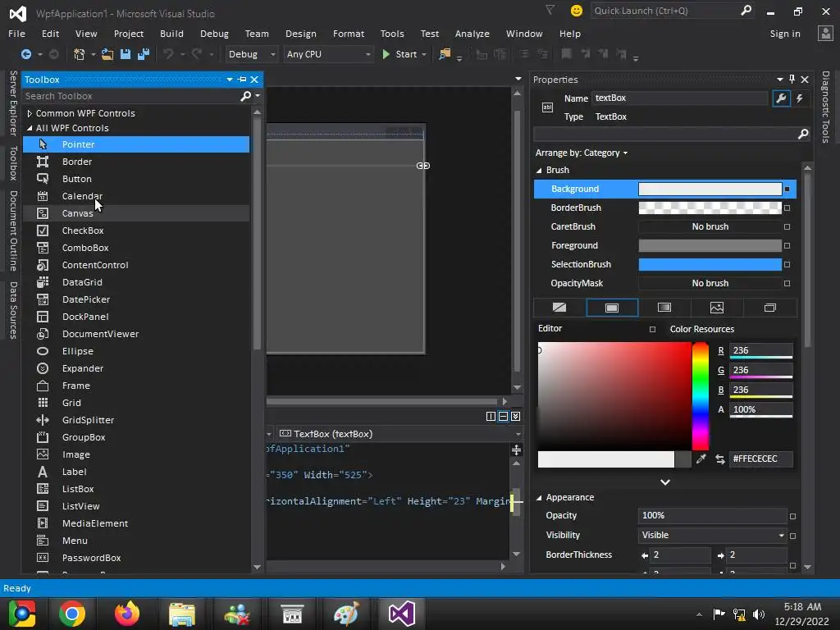Open the File menu
Viewport: 840px width, 630px height.
coord(16,34)
